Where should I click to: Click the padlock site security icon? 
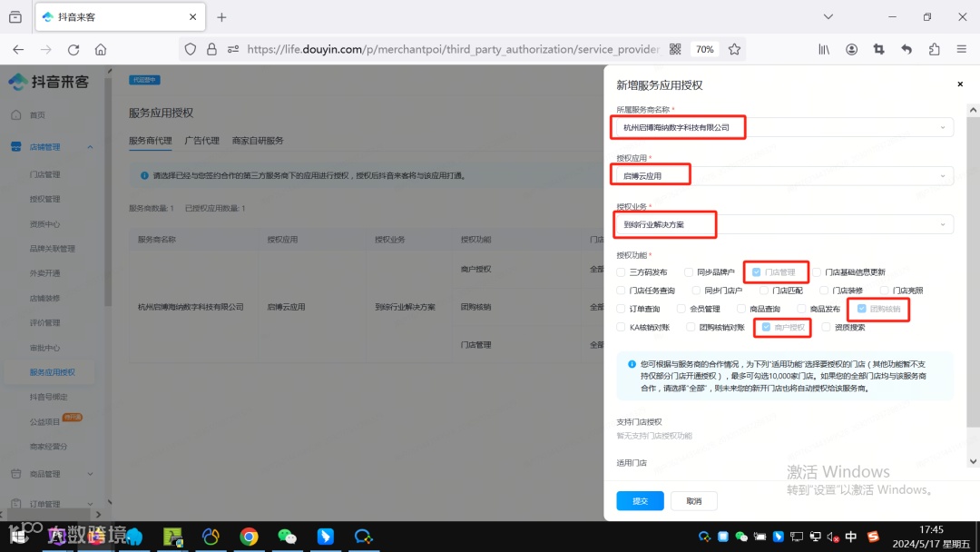coord(211,49)
